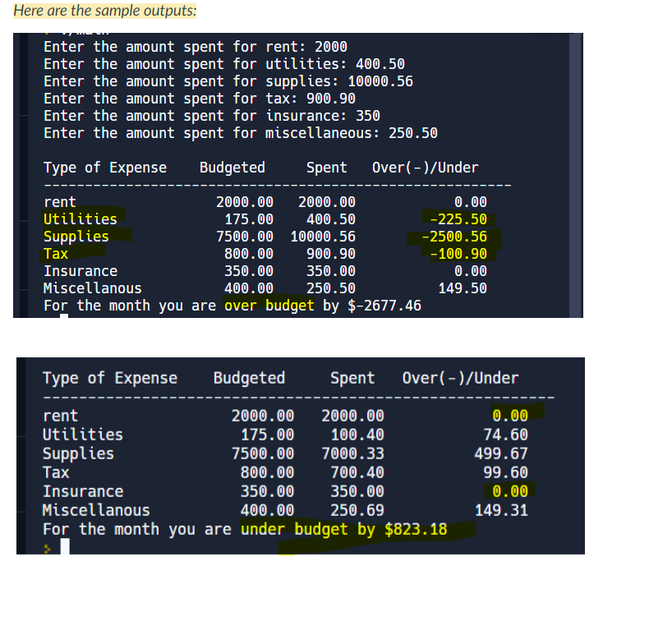The width and height of the screenshot is (672, 626).
Task: Click the first terminal's vertical scrollbar
Action: [x=576, y=175]
